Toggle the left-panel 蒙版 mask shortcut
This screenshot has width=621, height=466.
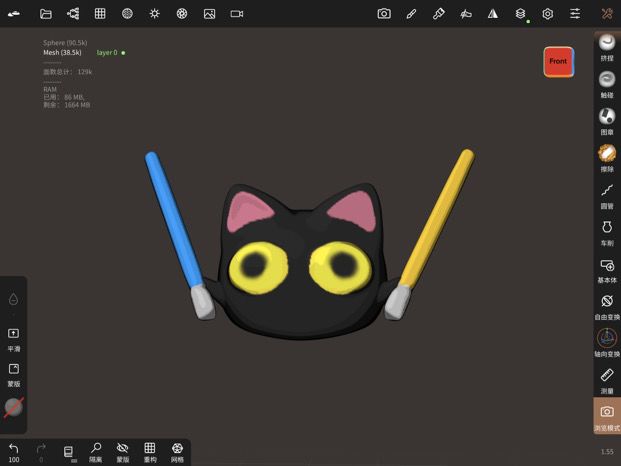click(x=13, y=375)
